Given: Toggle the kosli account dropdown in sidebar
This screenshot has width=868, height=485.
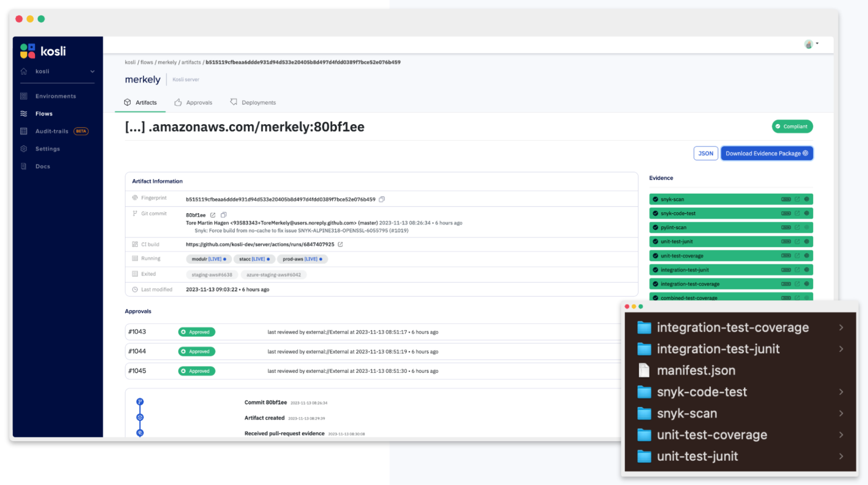Looking at the screenshot, I should tap(93, 71).
